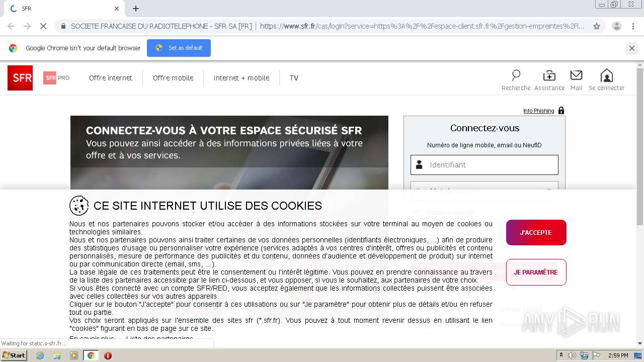Image resolution: width=644 pixels, height=362 pixels.
Task: Open the TV menu
Action: [x=294, y=78]
